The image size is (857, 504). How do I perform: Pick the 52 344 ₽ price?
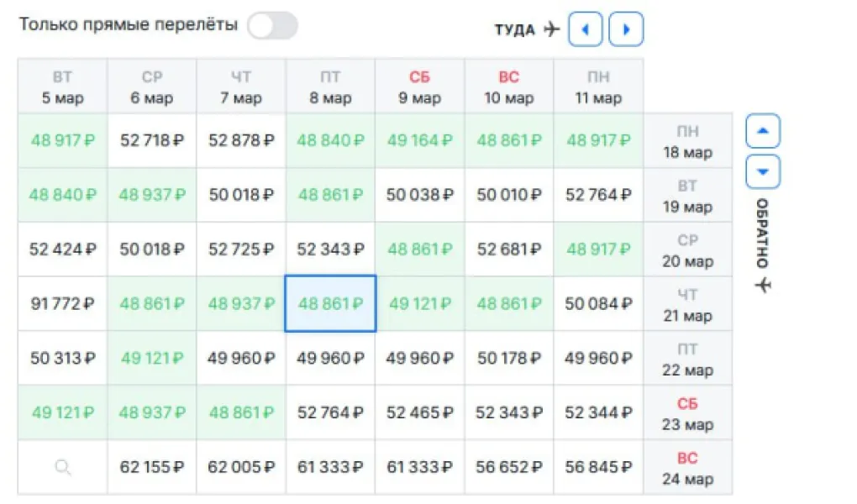click(598, 412)
